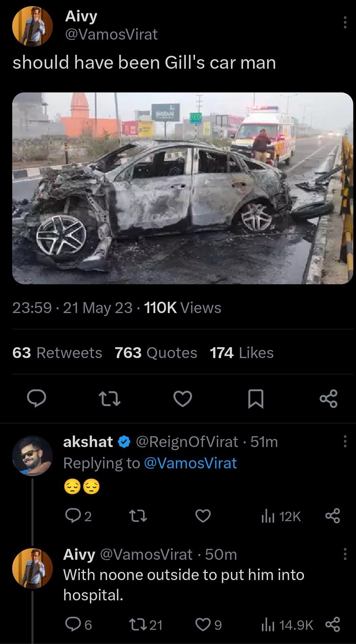This screenshot has height=644, width=356.
Task: Open comments on akshat's reply
Action: click(72, 516)
